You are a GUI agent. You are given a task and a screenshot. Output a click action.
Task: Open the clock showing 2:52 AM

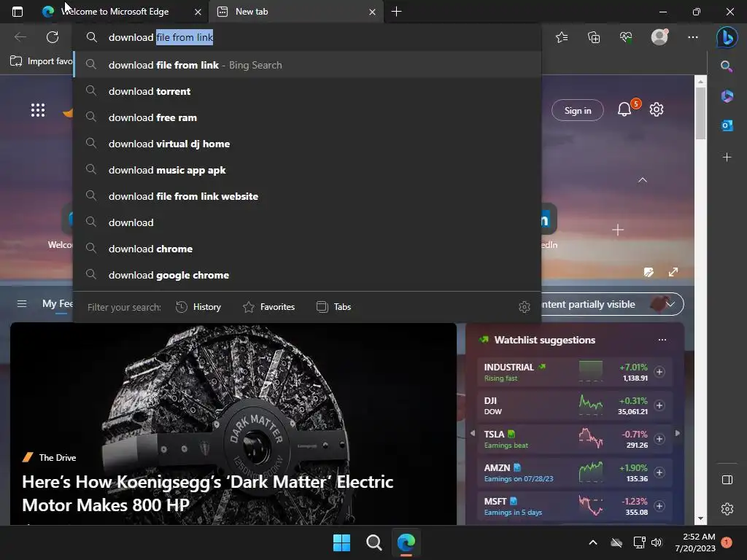point(695,542)
